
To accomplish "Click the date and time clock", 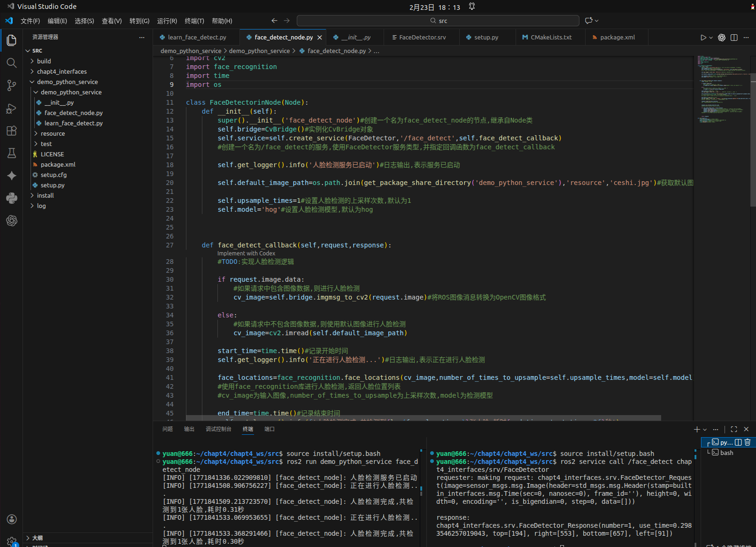I will coord(435,8).
